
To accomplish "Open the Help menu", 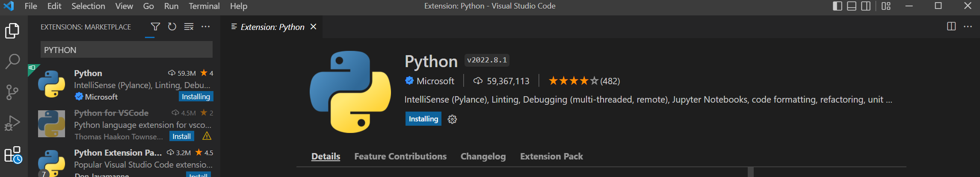I will (x=239, y=6).
